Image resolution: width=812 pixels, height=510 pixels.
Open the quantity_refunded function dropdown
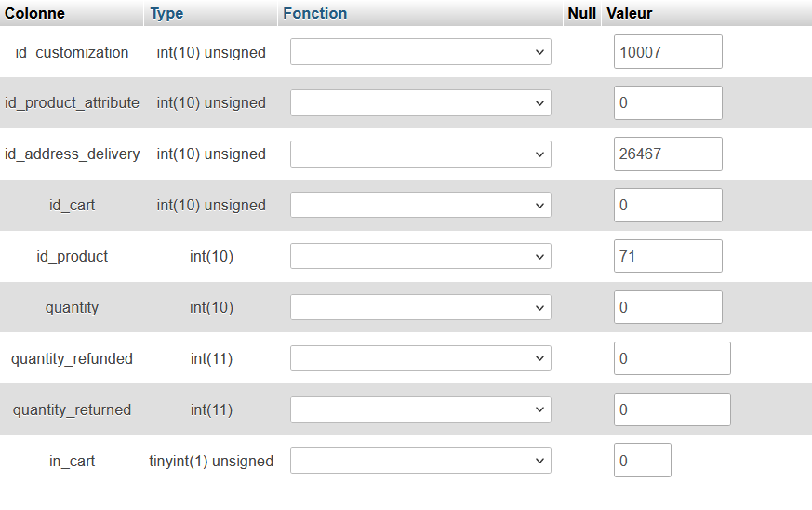(420, 358)
